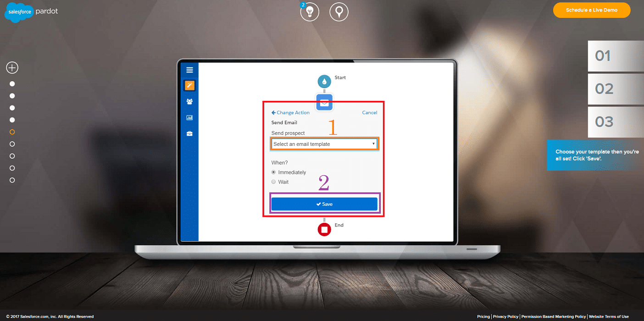
Task: Select the orange magic wand sidebar icon
Action: click(x=189, y=85)
